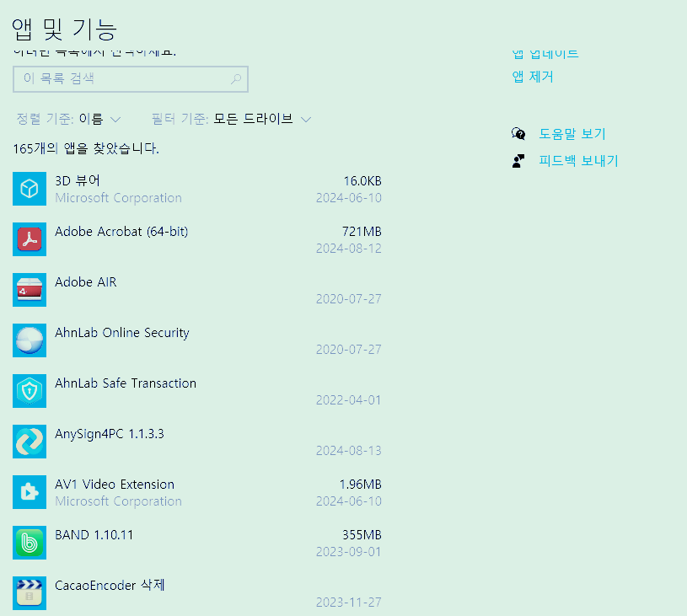Click the AnySign4PC 1.1.3.3 icon
The image size is (687, 616).
pyautogui.click(x=30, y=442)
